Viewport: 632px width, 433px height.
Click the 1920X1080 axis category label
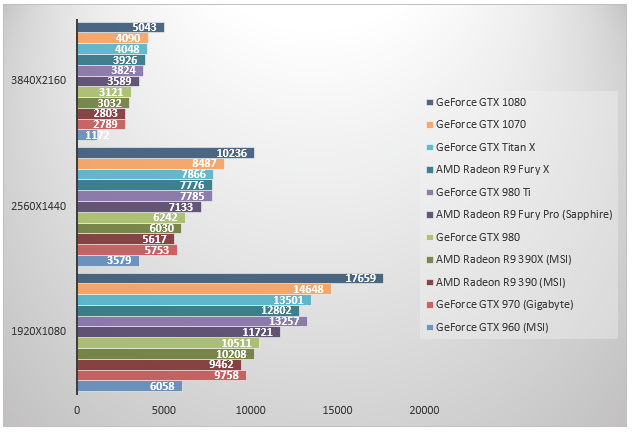tap(38, 331)
